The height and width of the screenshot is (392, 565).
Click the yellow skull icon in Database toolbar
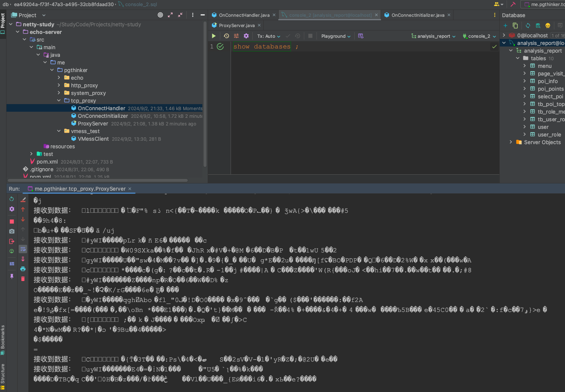tap(548, 26)
